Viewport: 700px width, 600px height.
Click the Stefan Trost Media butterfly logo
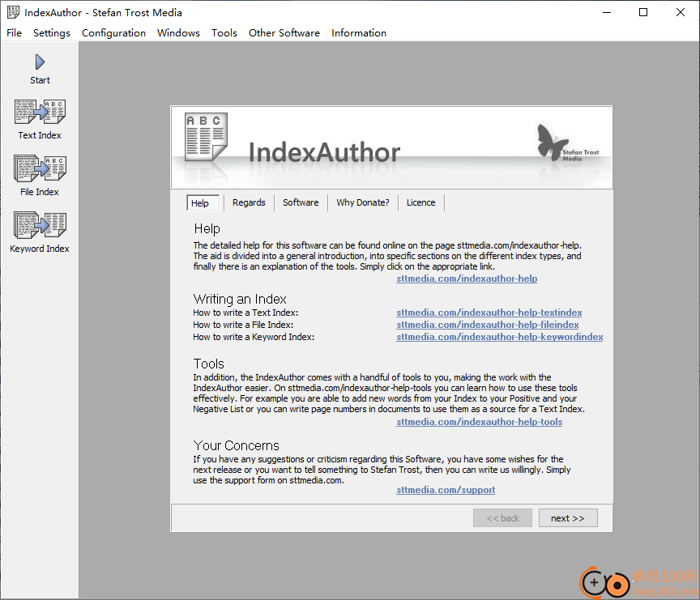point(567,143)
